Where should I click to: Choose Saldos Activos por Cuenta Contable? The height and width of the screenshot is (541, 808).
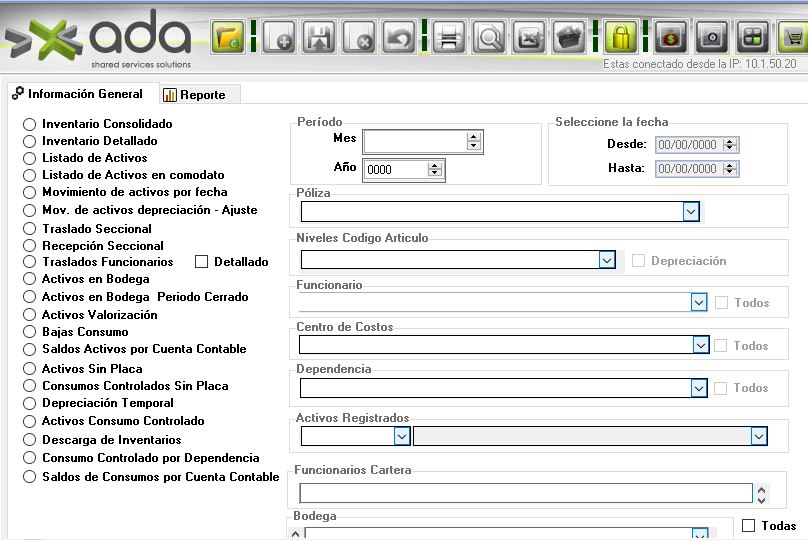click(x=29, y=349)
